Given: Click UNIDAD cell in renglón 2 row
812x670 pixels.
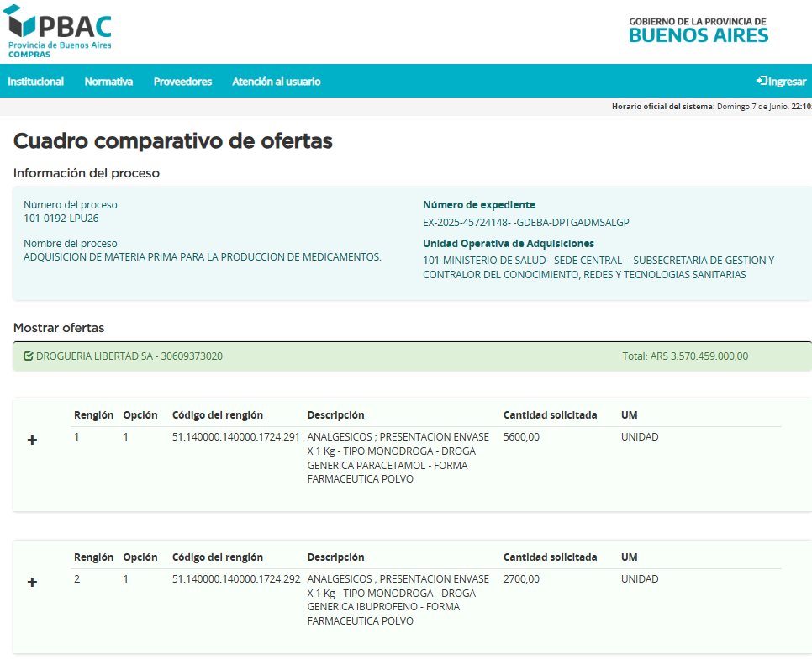Looking at the screenshot, I should point(640,579).
